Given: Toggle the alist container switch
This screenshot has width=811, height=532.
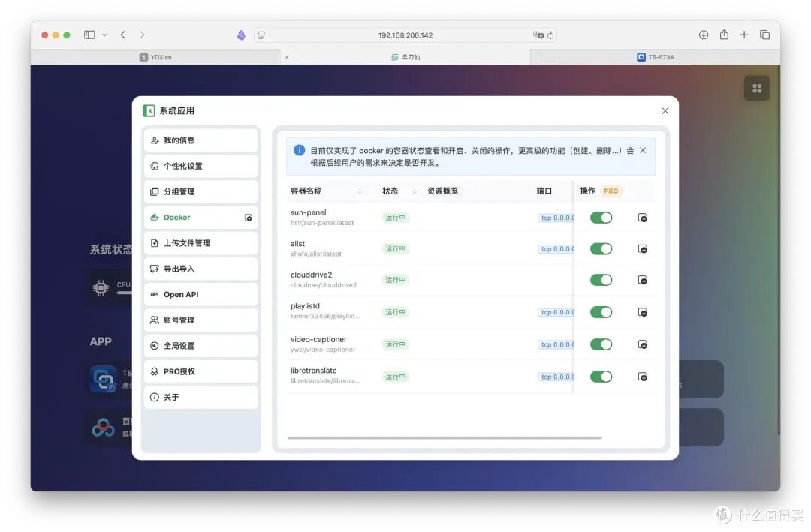Looking at the screenshot, I should click(601, 248).
